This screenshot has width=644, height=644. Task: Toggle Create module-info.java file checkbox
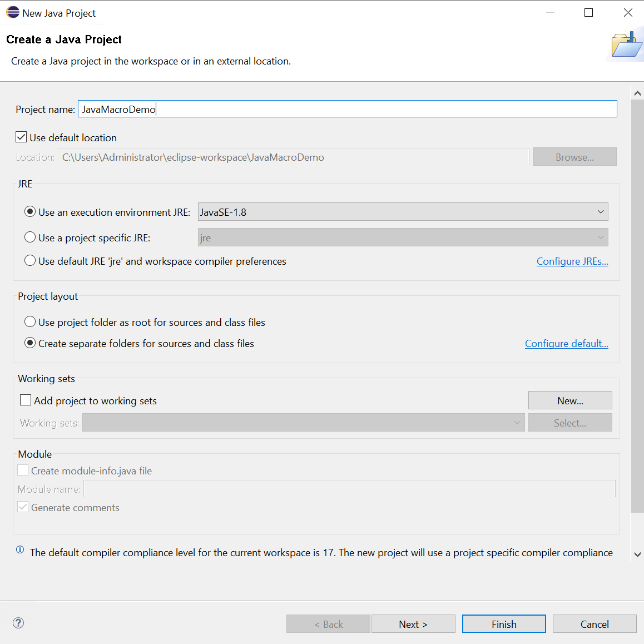[23, 470]
